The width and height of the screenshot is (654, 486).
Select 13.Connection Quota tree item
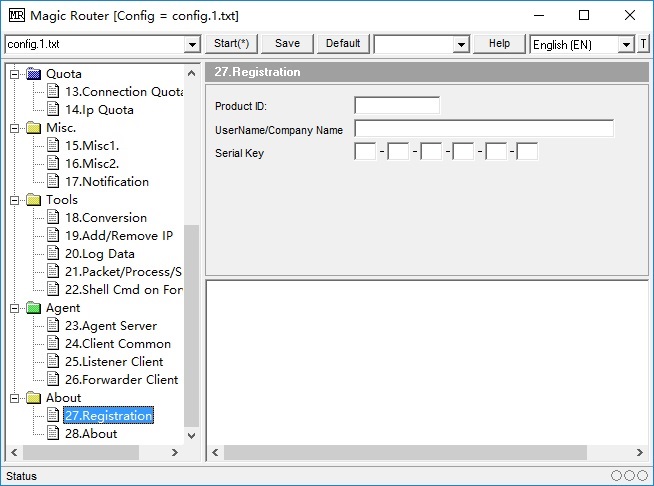pyautogui.click(x=124, y=91)
